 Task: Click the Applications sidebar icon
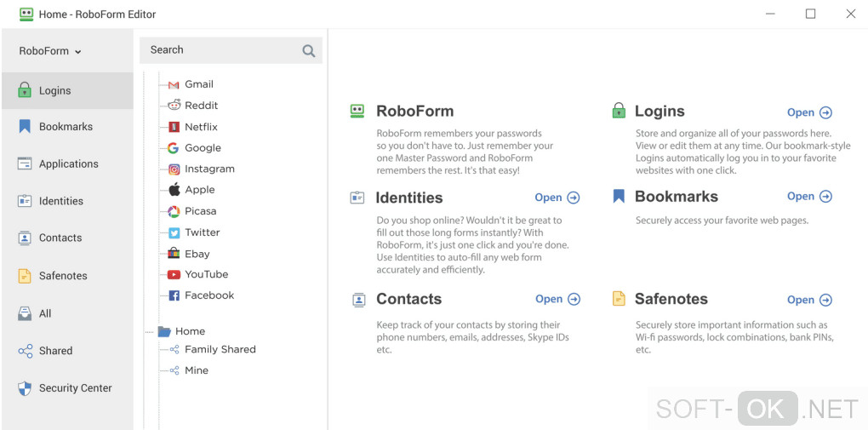(x=25, y=164)
